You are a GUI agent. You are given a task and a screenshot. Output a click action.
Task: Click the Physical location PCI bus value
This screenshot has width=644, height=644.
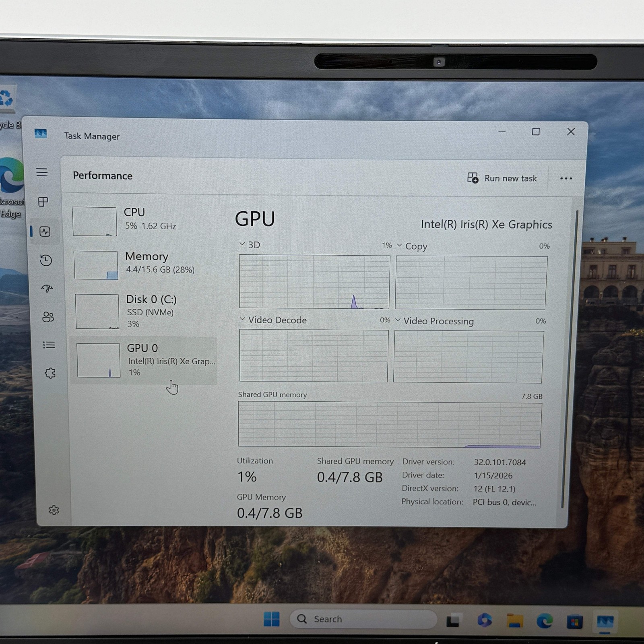click(x=504, y=502)
